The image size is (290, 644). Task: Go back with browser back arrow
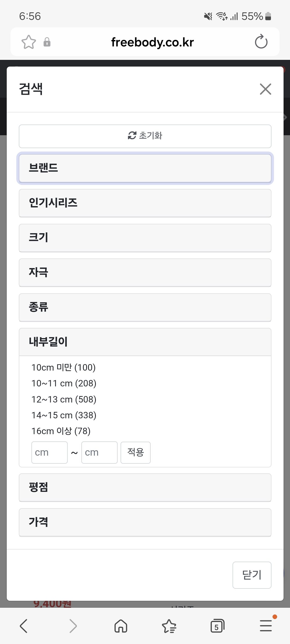coord(24,626)
